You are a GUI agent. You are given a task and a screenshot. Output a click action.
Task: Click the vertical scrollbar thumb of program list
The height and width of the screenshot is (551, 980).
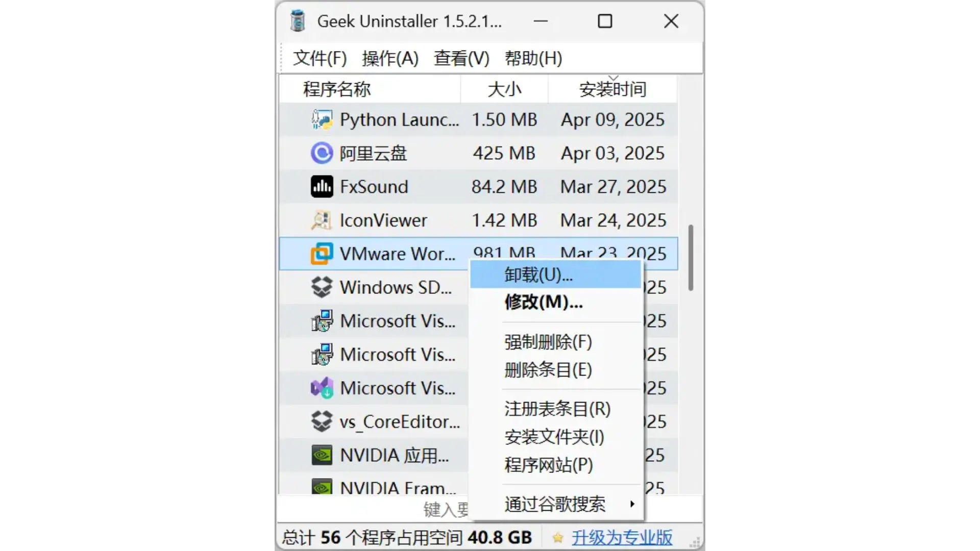691,258
